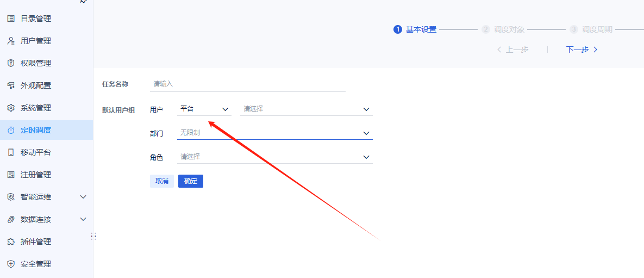Viewport: 644px width, 278px height.
Task: Click the 目录管理 directory icon
Action: click(11, 18)
